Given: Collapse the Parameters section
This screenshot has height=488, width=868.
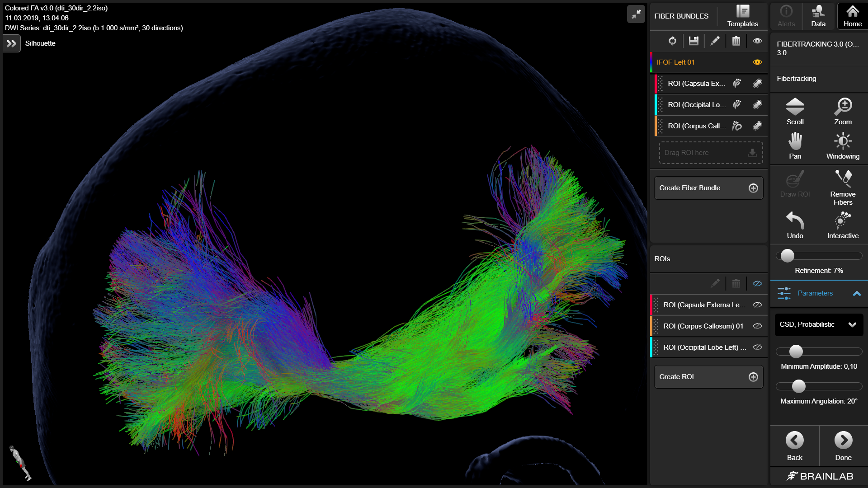Looking at the screenshot, I should click(856, 293).
